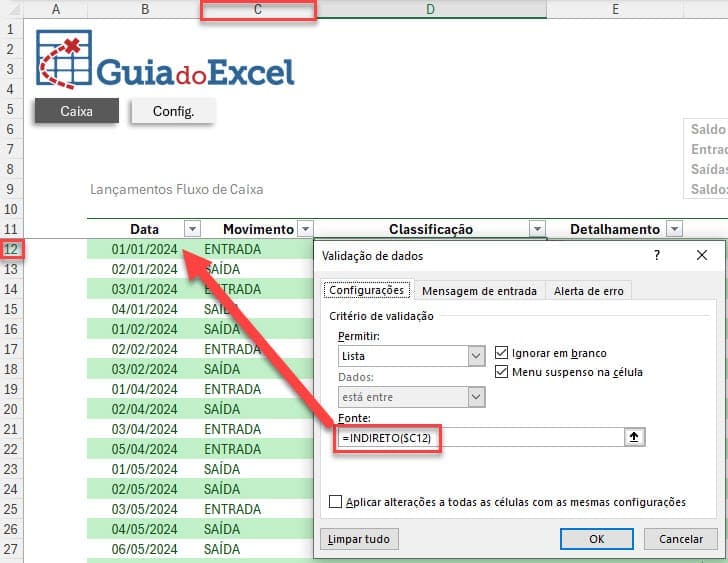This screenshot has width=728, height=563.
Task: Close the Validação de dados dialog
Action: (702, 255)
